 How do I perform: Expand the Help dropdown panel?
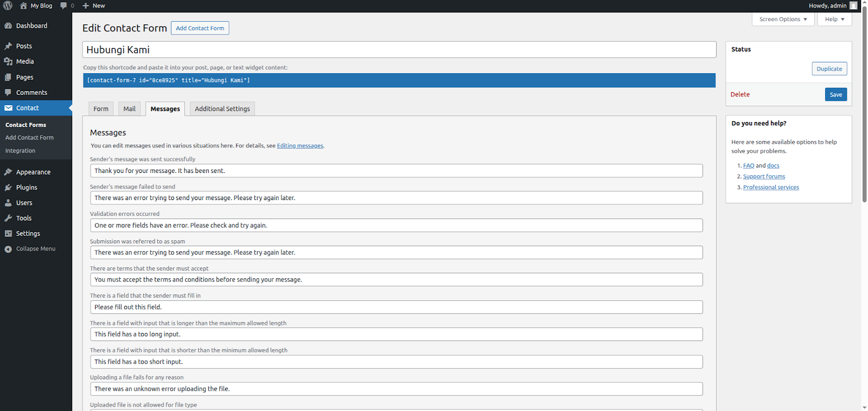pyautogui.click(x=834, y=20)
